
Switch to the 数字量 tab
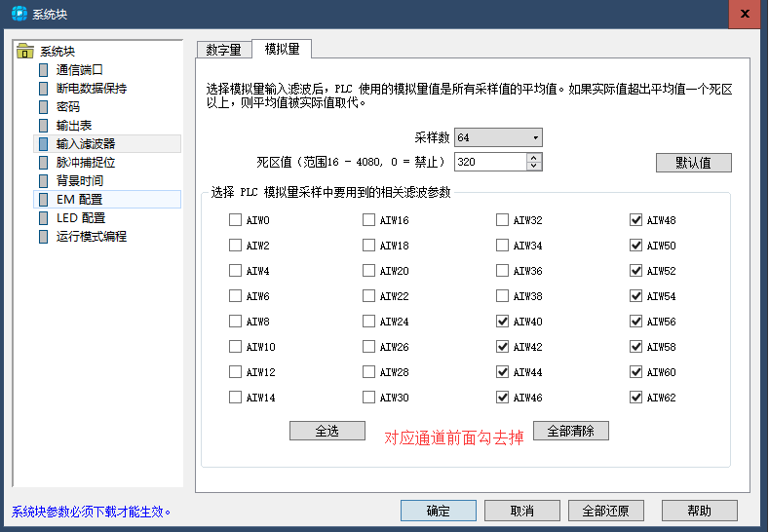pos(223,50)
